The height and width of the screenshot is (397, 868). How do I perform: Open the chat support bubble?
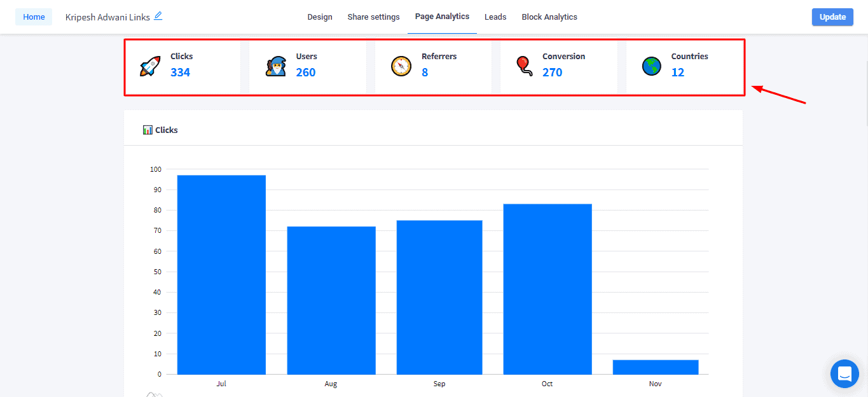tap(844, 373)
